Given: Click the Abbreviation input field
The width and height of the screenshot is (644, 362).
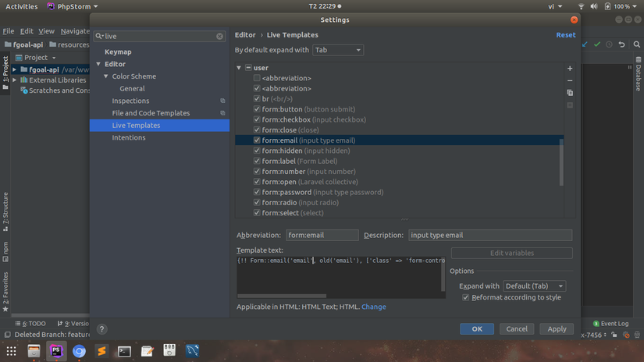Looking at the screenshot, I should (322, 235).
